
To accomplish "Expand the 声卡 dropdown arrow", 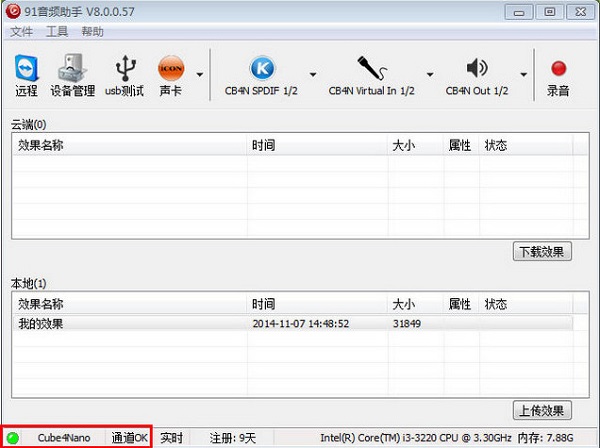I will coord(200,75).
